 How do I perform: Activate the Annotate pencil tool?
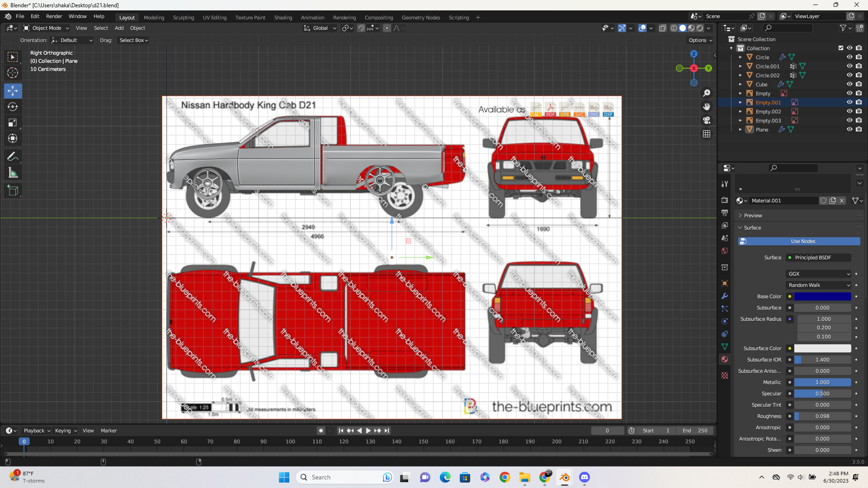click(x=13, y=157)
